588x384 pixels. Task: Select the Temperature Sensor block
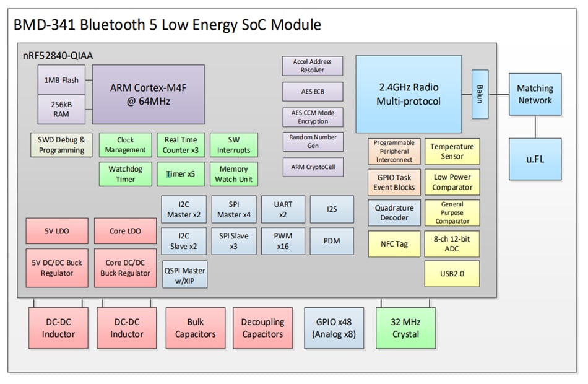452,151
